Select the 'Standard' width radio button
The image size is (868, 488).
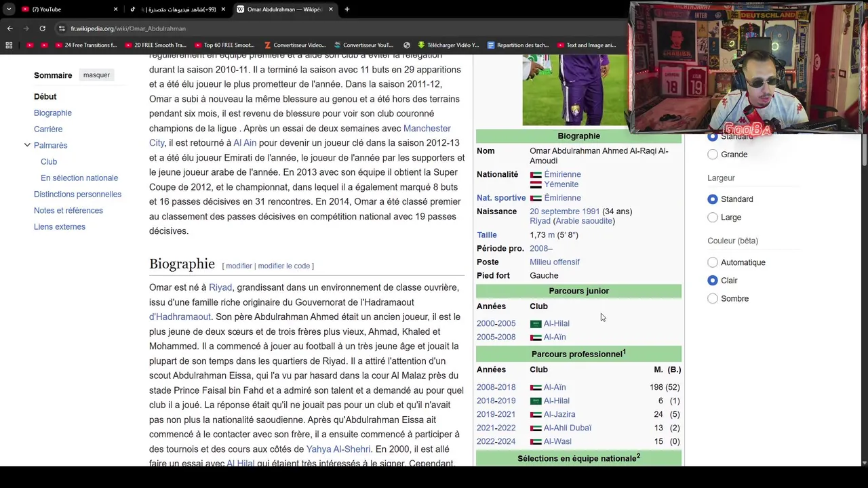click(x=713, y=199)
